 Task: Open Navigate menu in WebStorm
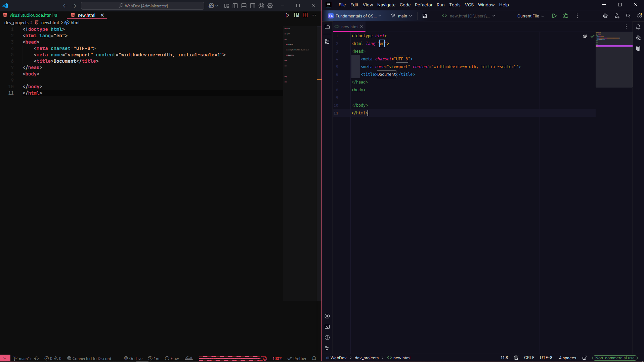tap(386, 5)
